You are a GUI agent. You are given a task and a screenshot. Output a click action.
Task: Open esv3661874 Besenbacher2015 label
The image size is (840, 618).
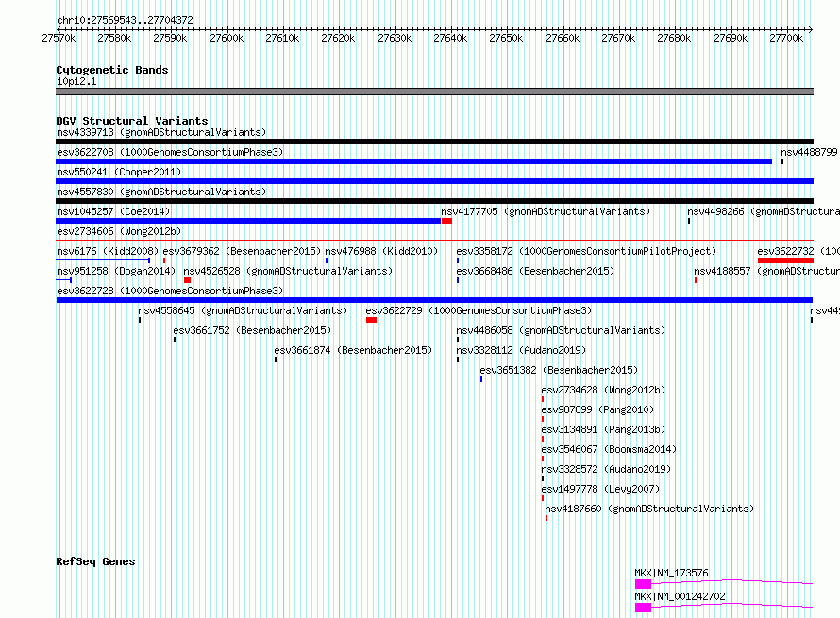(353, 350)
